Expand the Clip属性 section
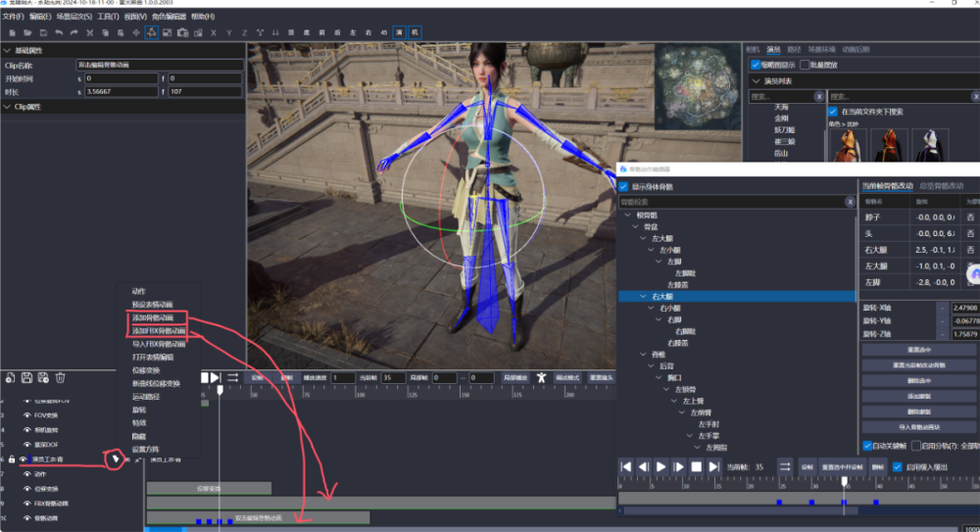 coord(8,106)
